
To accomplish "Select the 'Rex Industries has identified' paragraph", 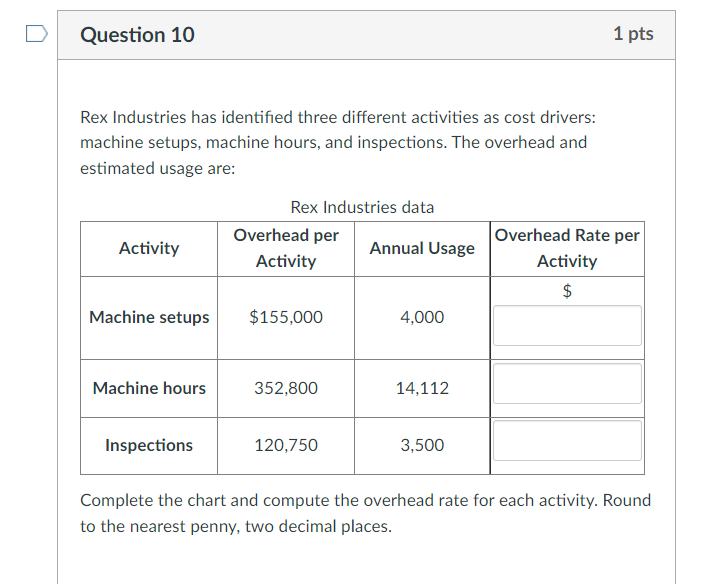I will [338, 143].
